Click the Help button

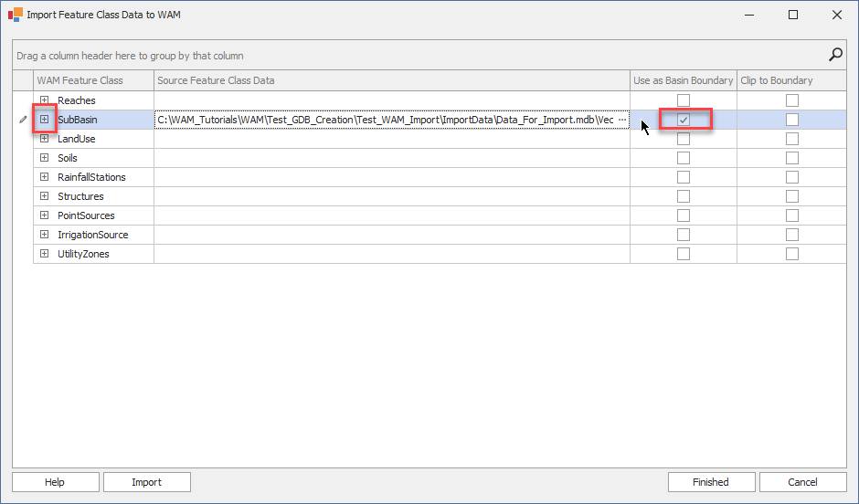(56, 482)
